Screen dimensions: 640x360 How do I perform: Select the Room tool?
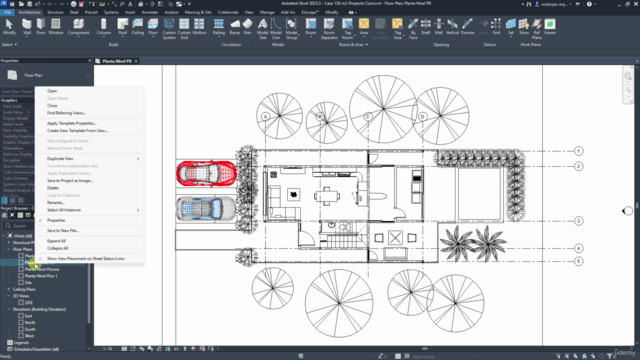[x=311, y=27]
